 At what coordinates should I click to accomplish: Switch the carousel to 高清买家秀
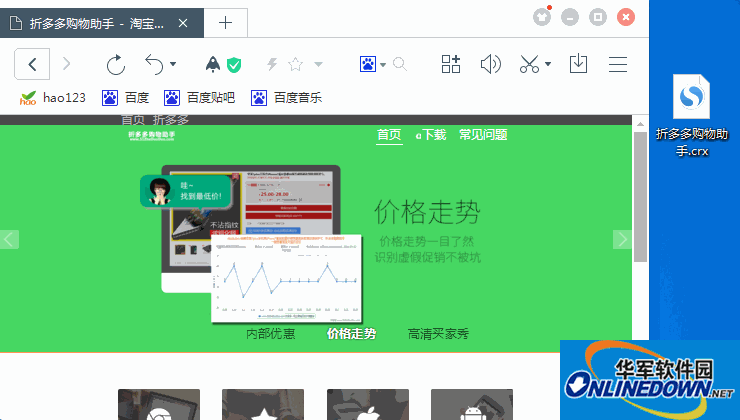(x=438, y=334)
